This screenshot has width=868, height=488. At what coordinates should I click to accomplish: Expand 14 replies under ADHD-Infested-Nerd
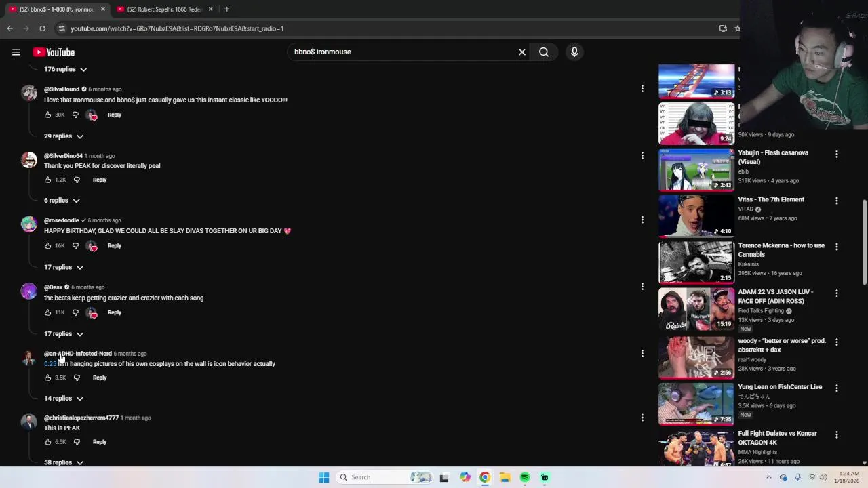[x=64, y=399]
